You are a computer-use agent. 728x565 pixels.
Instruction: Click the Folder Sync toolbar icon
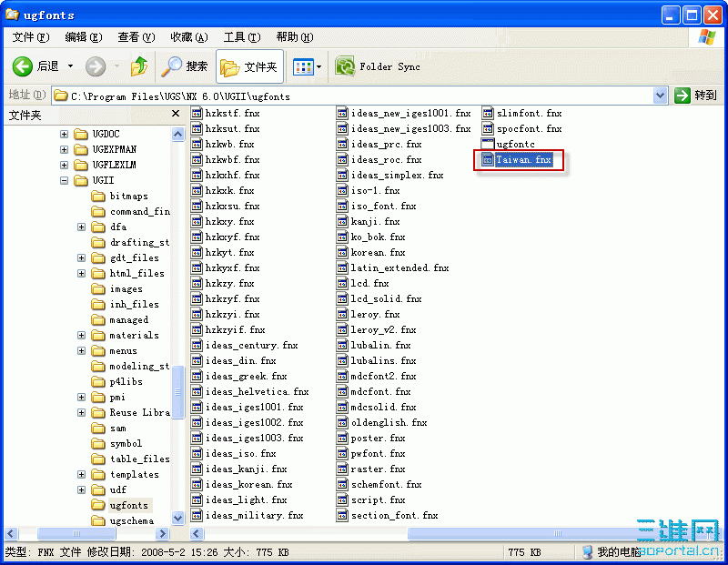pyautogui.click(x=347, y=66)
